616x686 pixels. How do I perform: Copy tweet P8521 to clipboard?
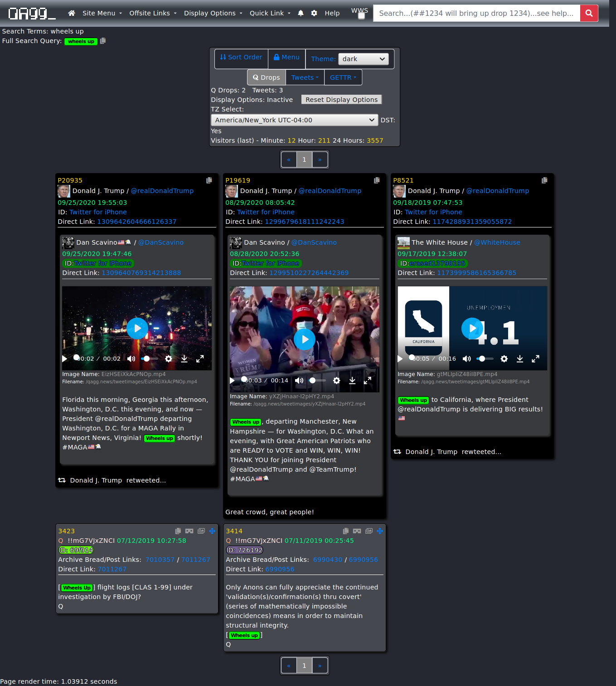(x=544, y=180)
